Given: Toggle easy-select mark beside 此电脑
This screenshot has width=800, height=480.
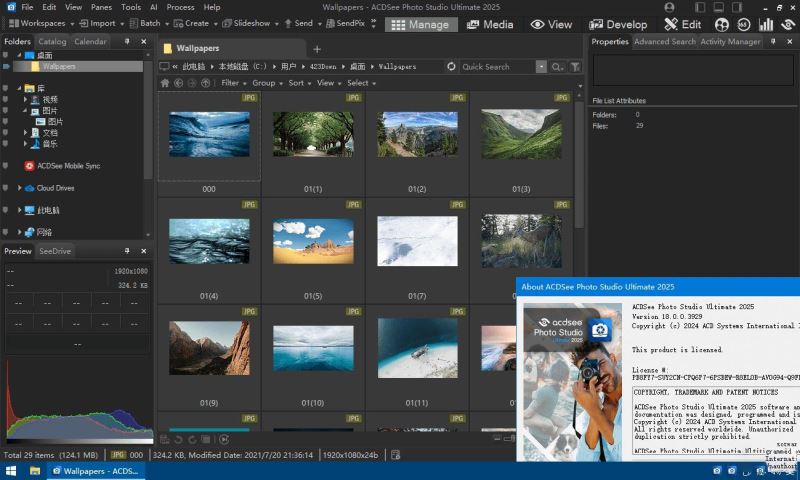Looking at the screenshot, I should (x=6, y=210).
